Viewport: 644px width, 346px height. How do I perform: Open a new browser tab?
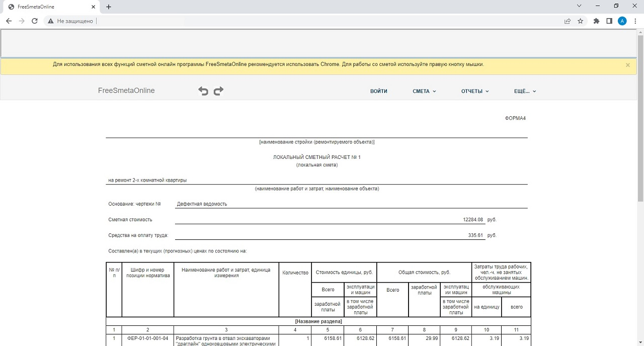click(x=109, y=7)
